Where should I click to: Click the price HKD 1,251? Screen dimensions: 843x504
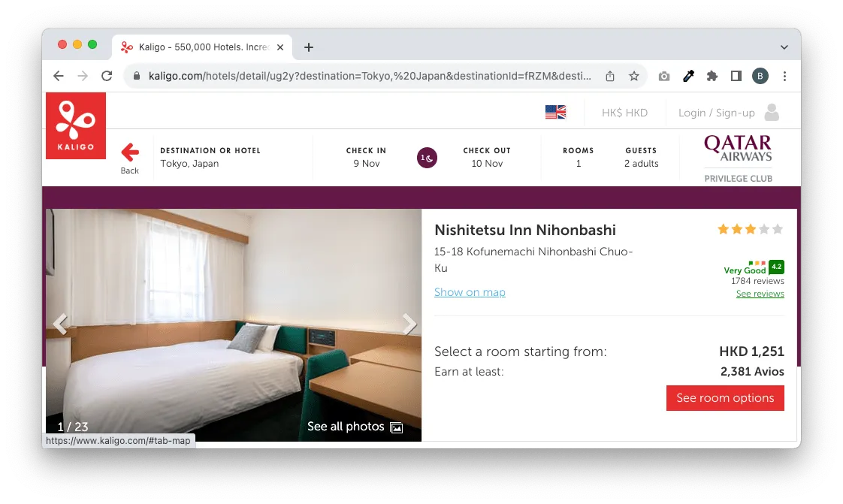751,352
